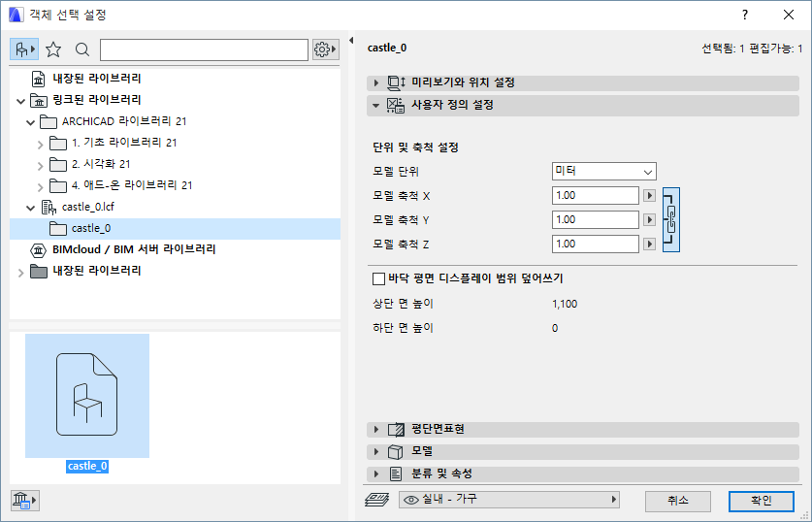Screen dimensions: 812x522
Task: Expand the 1. 기초 라이브러리 21 folder
Action: tap(41, 144)
